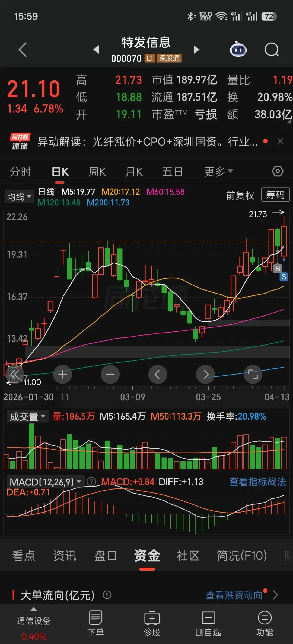The image size is (293, 644).
Task: Tap the 功能 functions icon
Action: [x=265, y=623]
